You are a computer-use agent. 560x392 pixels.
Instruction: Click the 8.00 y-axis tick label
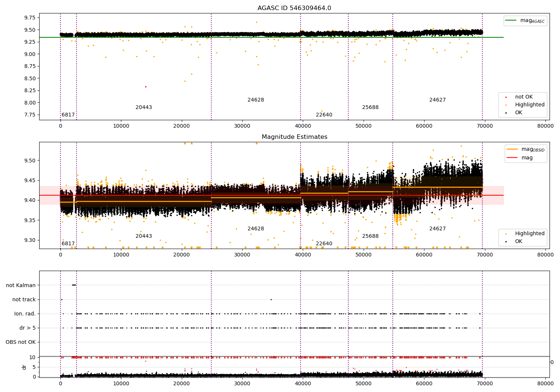[29, 103]
